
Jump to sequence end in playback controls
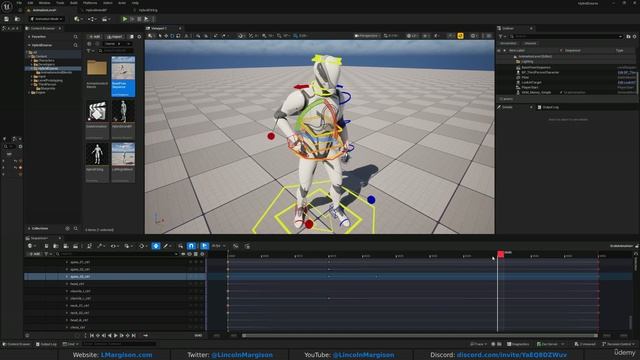pos(134,336)
